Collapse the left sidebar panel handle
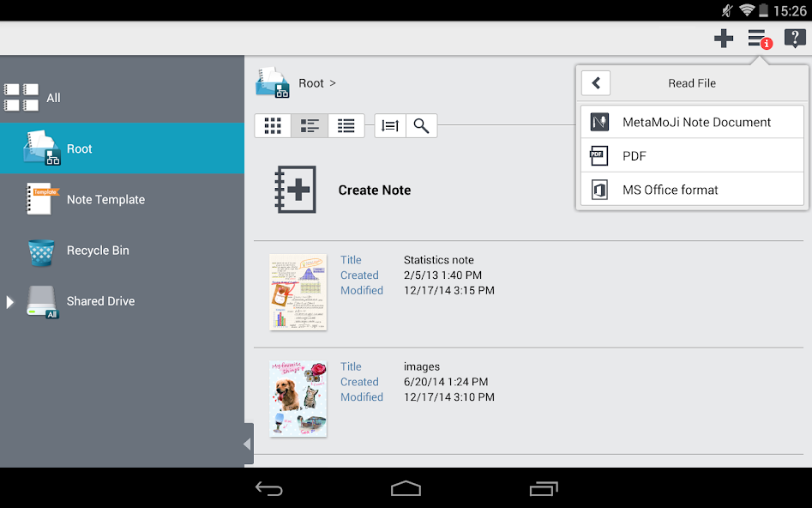812x508 pixels. [248, 444]
